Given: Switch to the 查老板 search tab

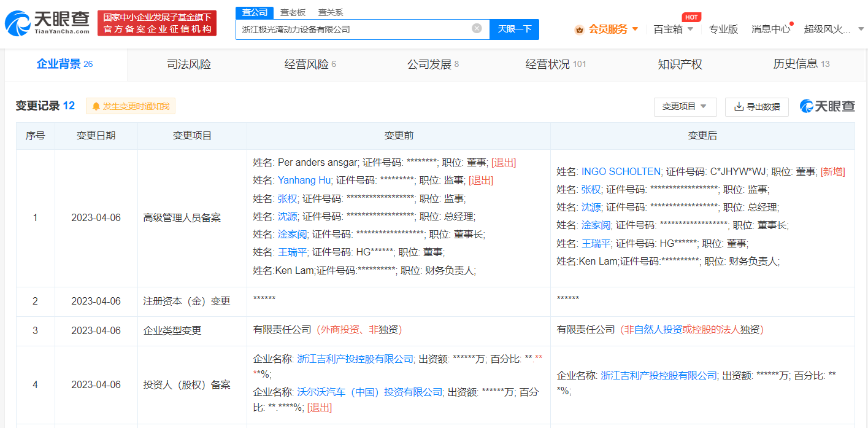Looking at the screenshot, I should 293,12.
